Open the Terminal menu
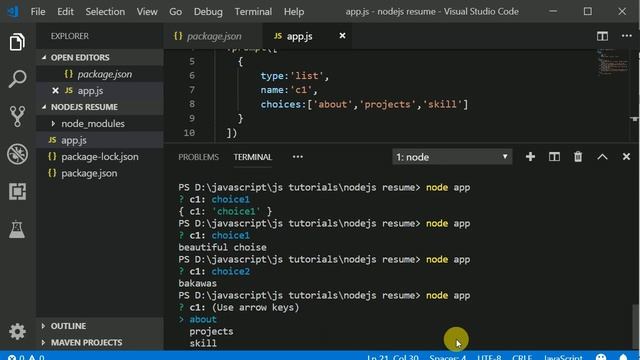 click(253, 12)
